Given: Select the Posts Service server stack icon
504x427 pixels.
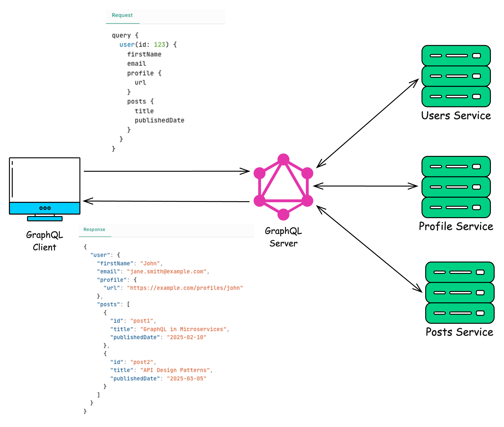Looking at the screenshot, I should tap(460, 292).
